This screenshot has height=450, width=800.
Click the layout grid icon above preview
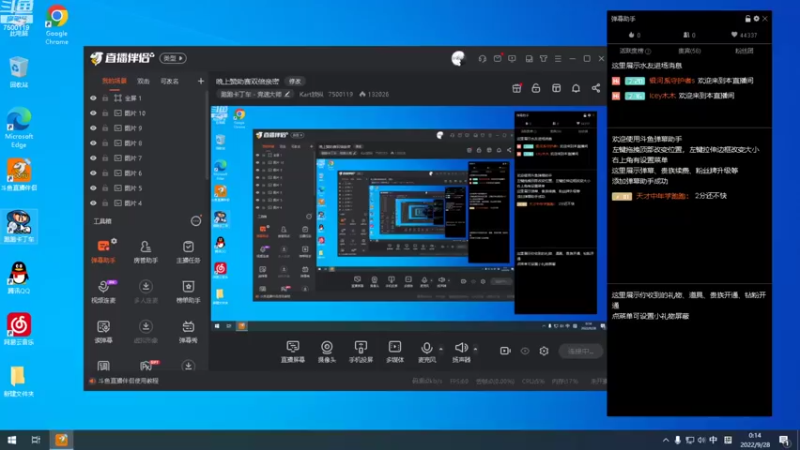[x=556, y=88]
